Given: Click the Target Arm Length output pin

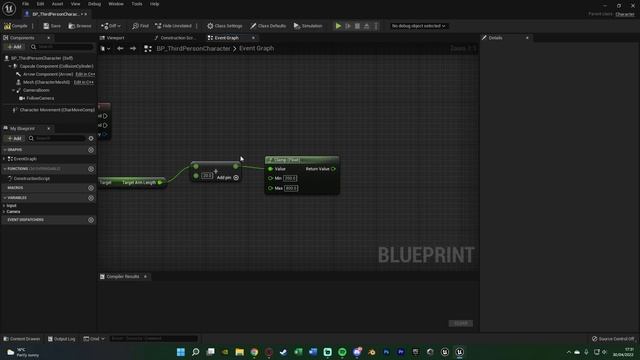Looking at the screenshot, I should [x=160, y=182].
